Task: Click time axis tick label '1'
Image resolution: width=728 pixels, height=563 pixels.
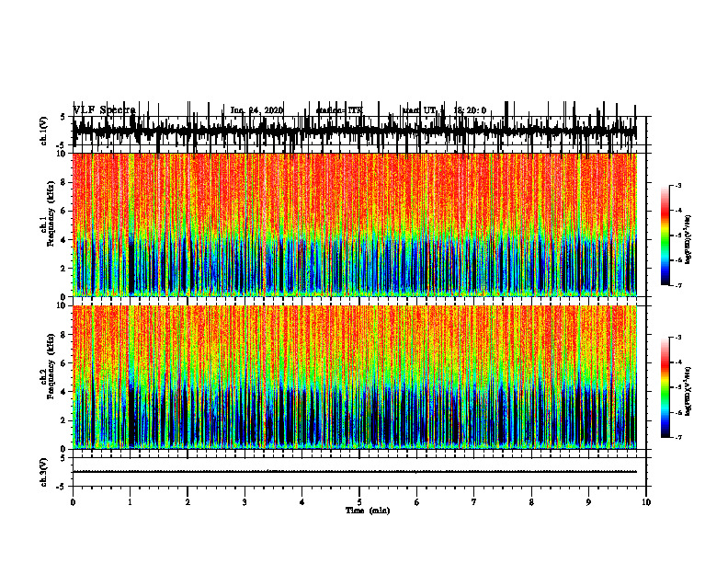Action: coord(130,502)
